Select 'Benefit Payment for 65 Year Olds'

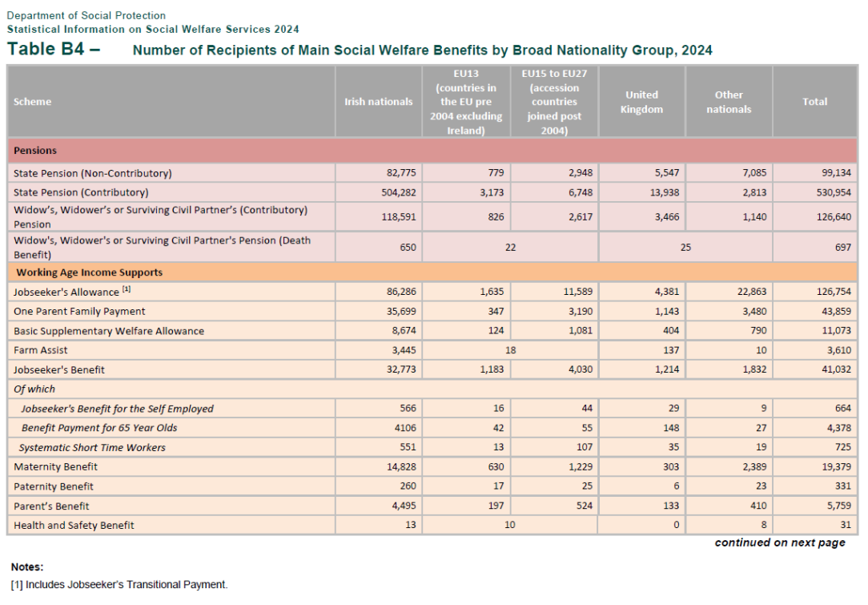pos(99,428)
